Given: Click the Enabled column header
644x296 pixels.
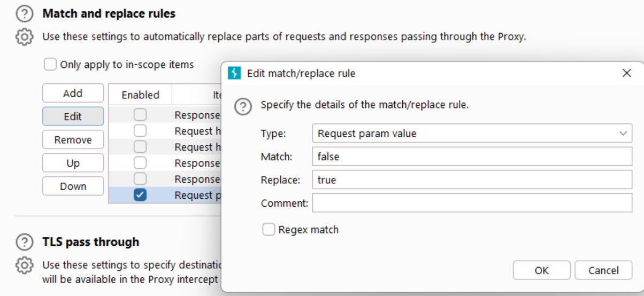Looking at the screenshot, I should point(140,95).
